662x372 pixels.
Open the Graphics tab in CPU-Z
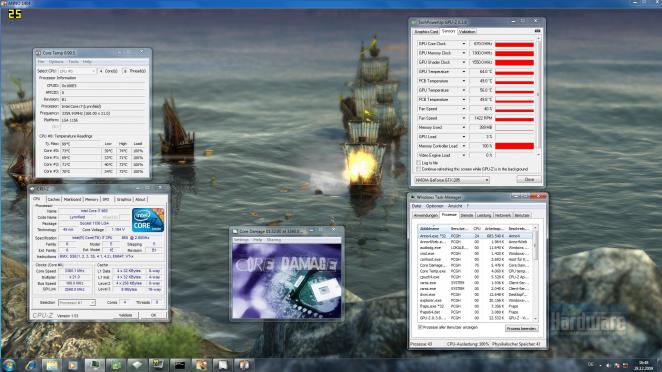click(x=124, y=199)
